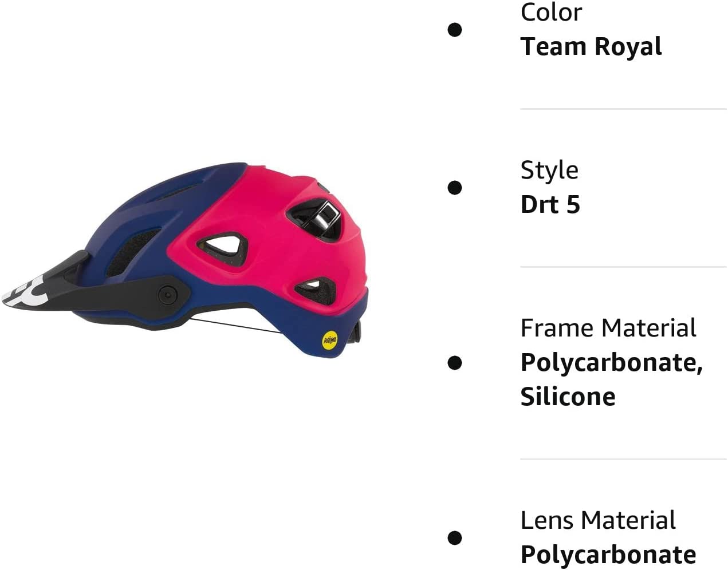
Task: Click the bullet beside Lens Material
Action: [455, 538]
